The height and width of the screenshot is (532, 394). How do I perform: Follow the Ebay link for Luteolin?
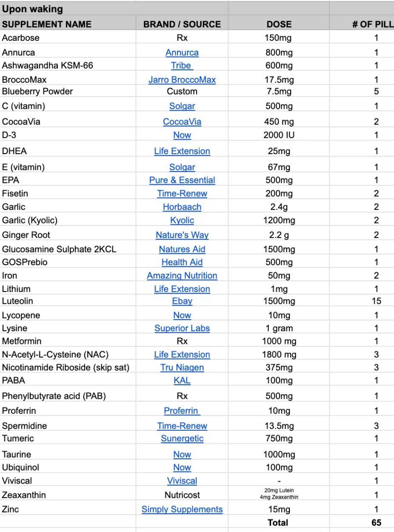point(182,301)
